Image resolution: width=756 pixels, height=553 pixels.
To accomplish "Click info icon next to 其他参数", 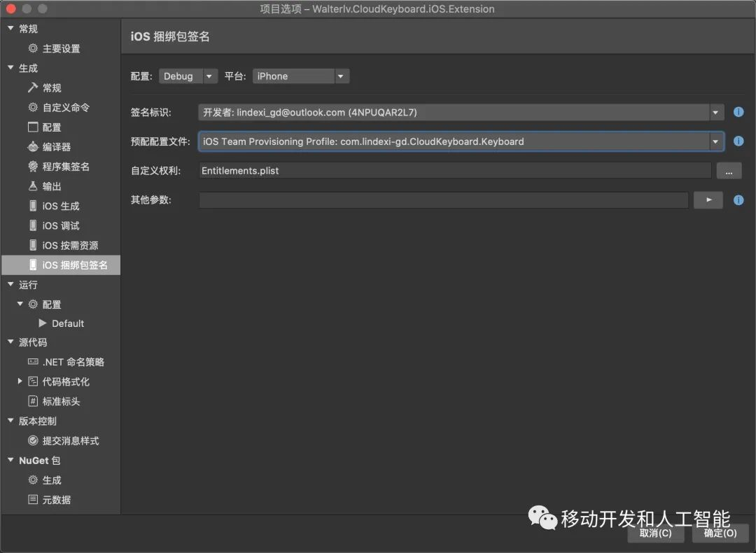I will [738, 200].
